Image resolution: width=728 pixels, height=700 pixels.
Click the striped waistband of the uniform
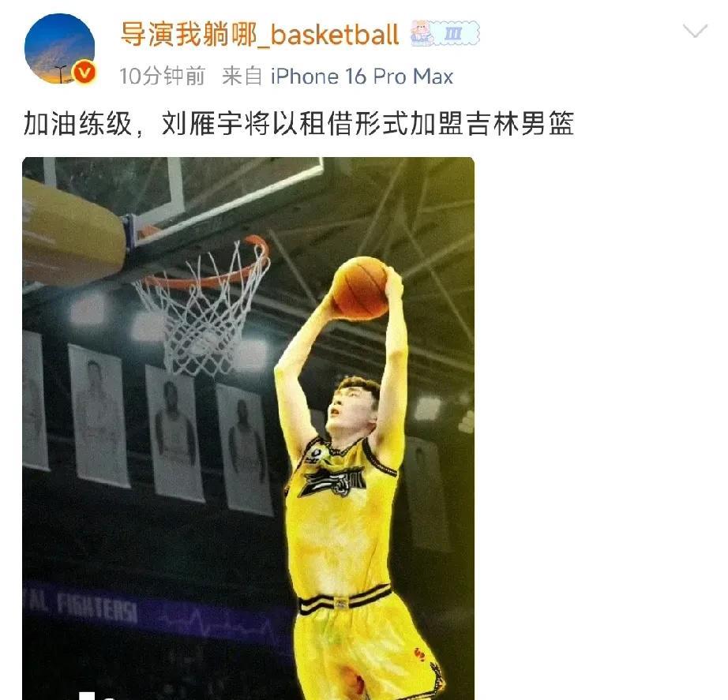pyautogui.click(x=344, y=601)
